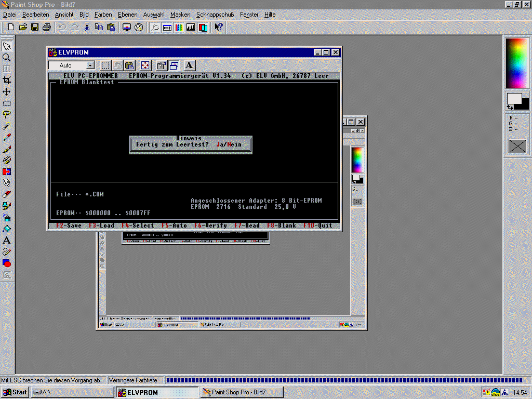Select the Preset Shapes tool
The image size is (532, 399).
[6, 263]
